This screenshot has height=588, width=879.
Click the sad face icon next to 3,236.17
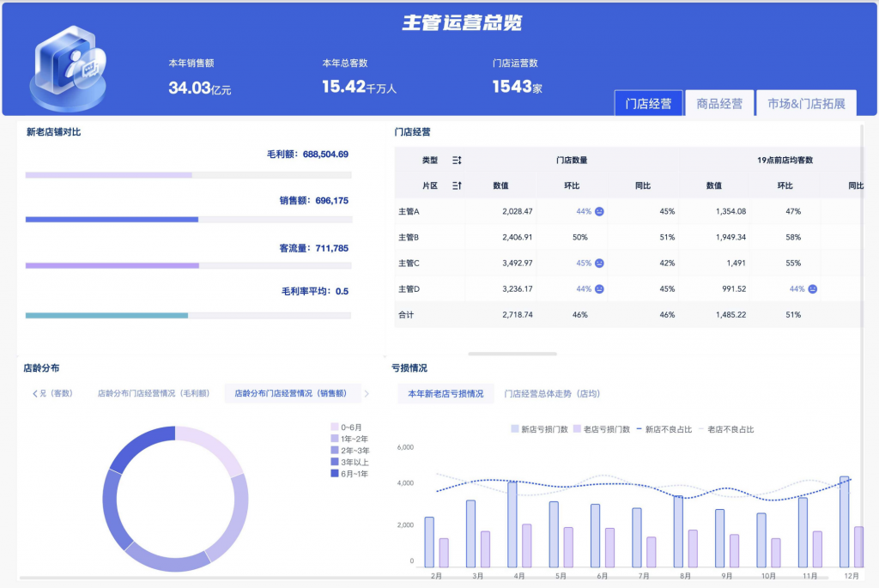coord(599,288)
